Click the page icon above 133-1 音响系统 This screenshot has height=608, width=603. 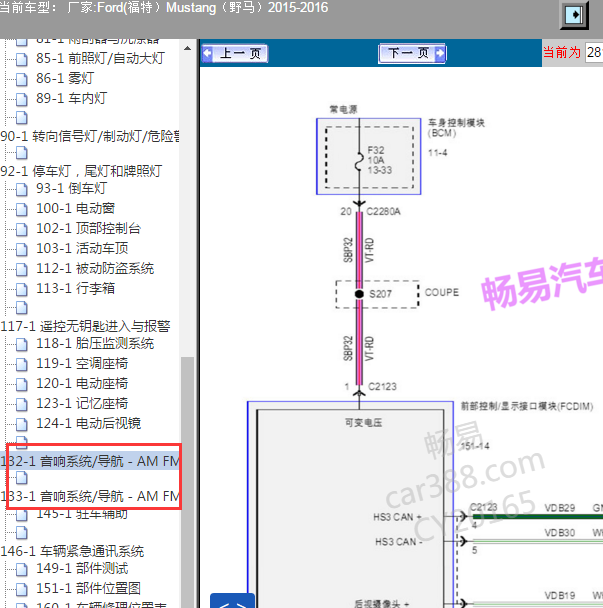tap(22, 478)
